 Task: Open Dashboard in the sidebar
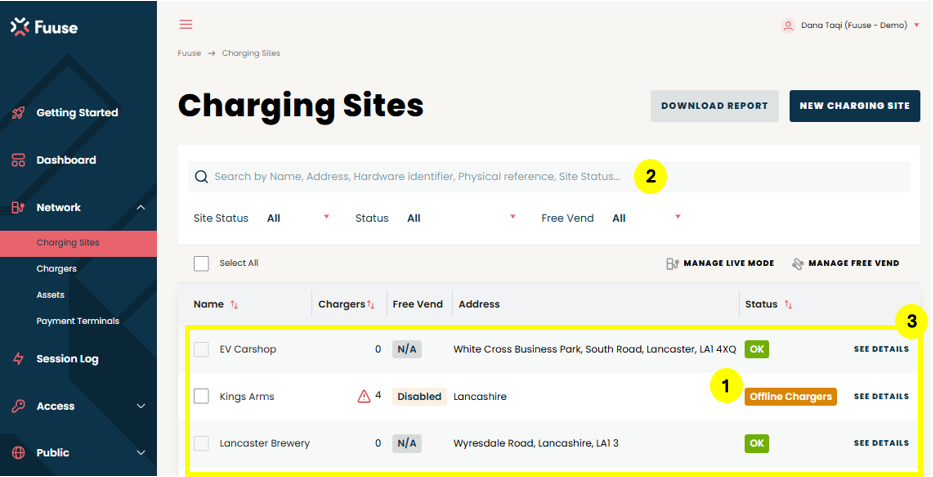coord(66,160)
